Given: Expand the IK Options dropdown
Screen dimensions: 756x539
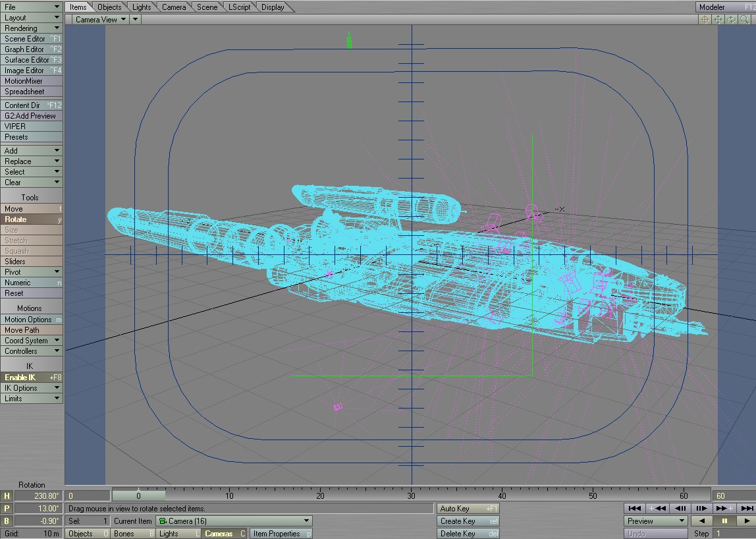Looking at the screenshot, I should (x=32, y=388).
